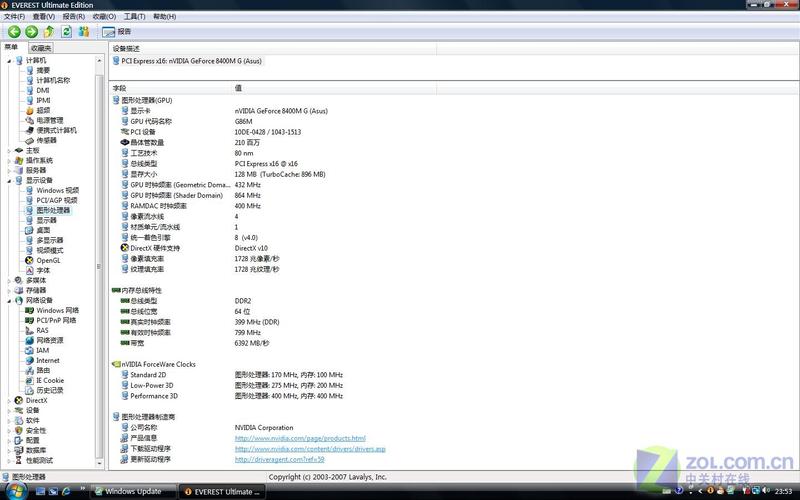Select the 视频模式 tree item

(x=49, y=251)
